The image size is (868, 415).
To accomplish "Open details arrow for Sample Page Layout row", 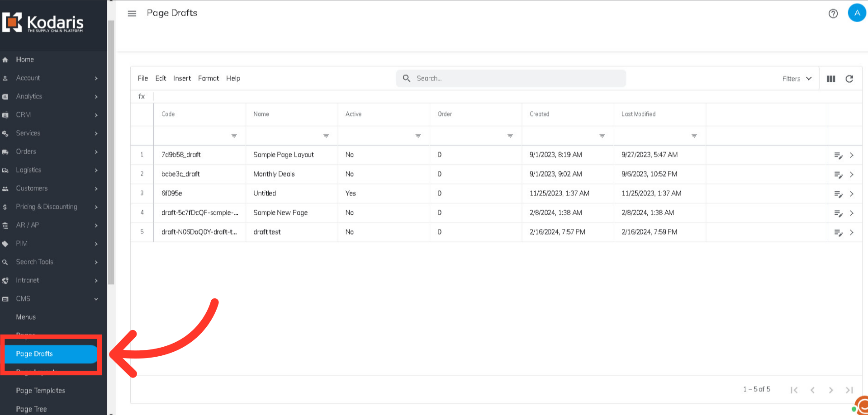I will (x=852, y=155).
